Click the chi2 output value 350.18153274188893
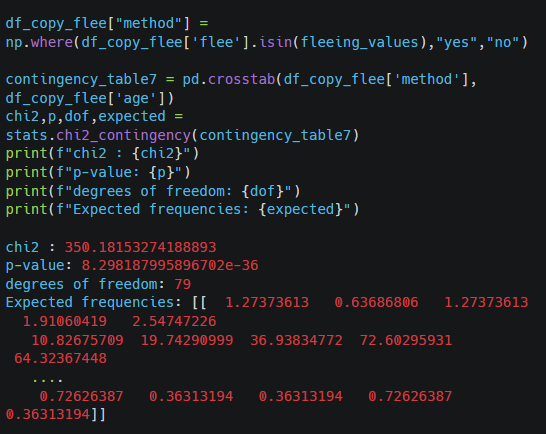The image size is (546, 434). pyautogui.click(x=140, y=247)
